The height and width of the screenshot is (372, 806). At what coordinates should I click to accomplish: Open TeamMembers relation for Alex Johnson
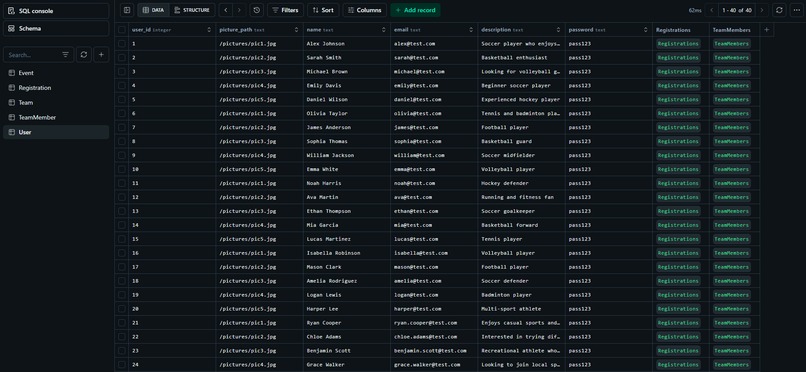(731, 44)
